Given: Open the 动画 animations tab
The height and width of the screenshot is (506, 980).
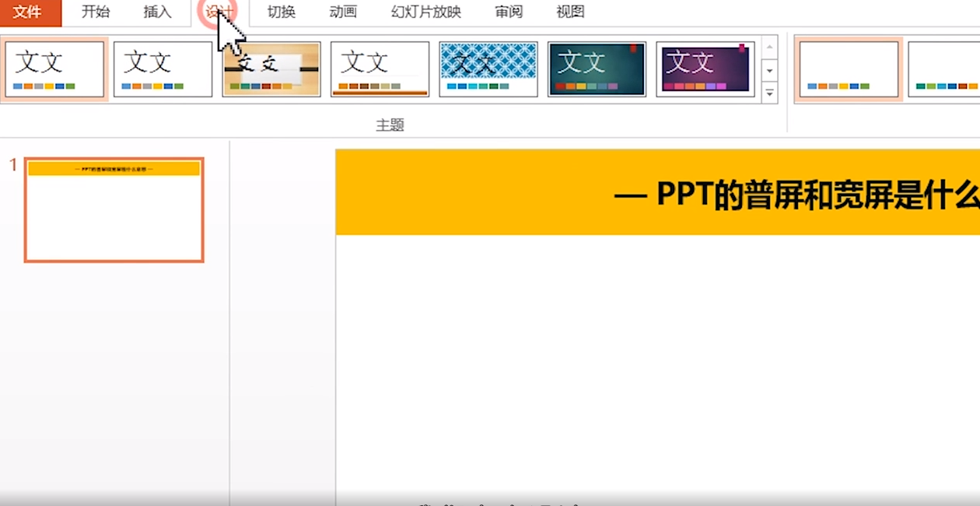Looking at the screenshot, I should pos(343,12).
